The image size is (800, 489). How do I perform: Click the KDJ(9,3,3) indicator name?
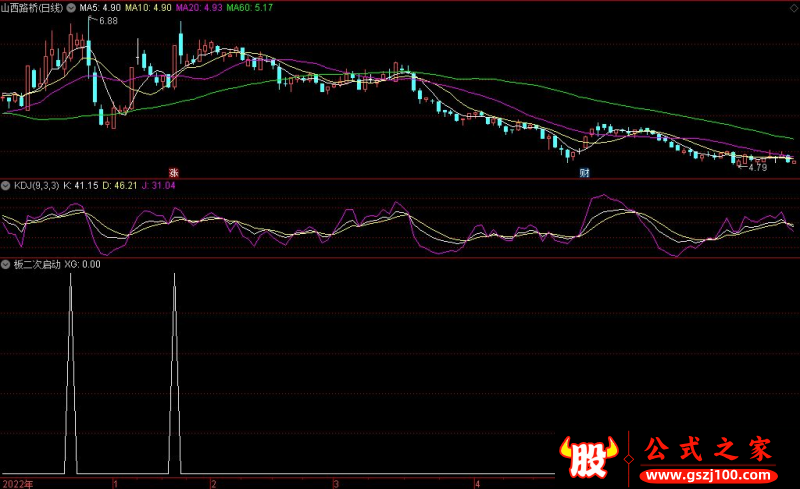pos(36,186)
